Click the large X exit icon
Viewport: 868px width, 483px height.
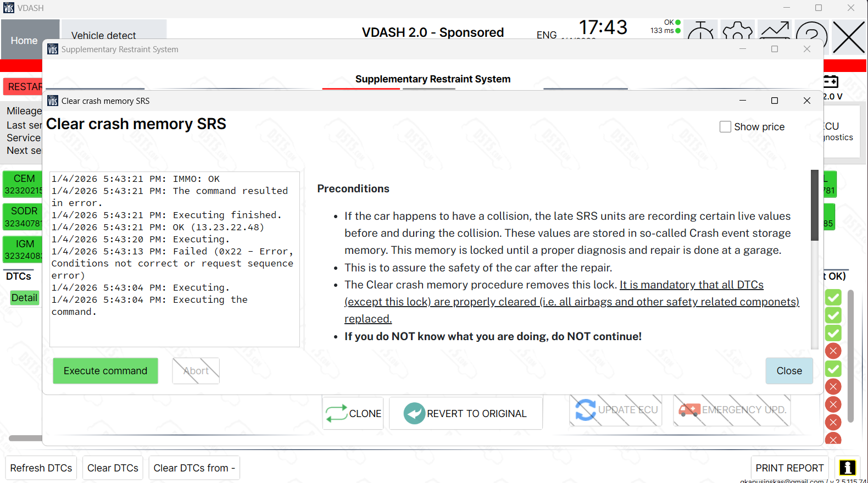849,37
